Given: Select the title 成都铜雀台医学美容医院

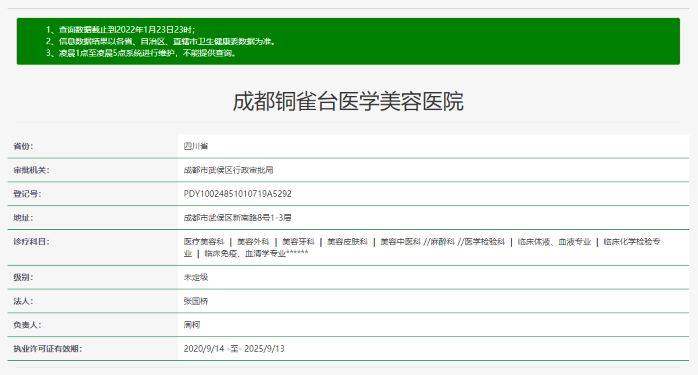Looking at the screenshot, I should pyautogui.click(x=348, y=102).
